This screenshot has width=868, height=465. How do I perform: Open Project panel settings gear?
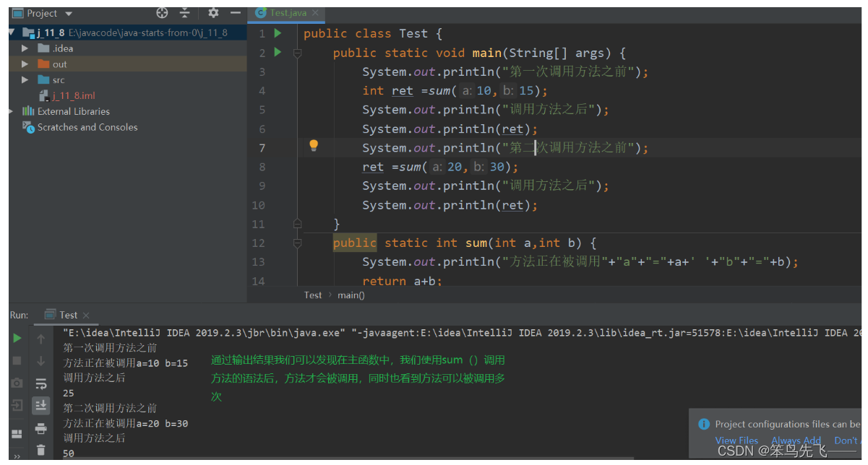(x=213, y=13)
